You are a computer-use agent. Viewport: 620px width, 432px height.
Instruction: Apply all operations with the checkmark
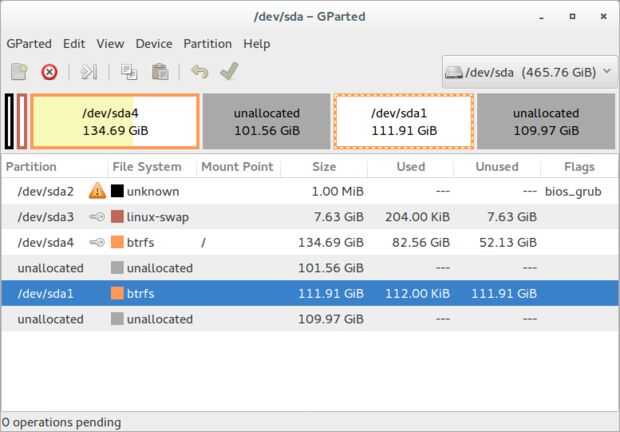229,71
